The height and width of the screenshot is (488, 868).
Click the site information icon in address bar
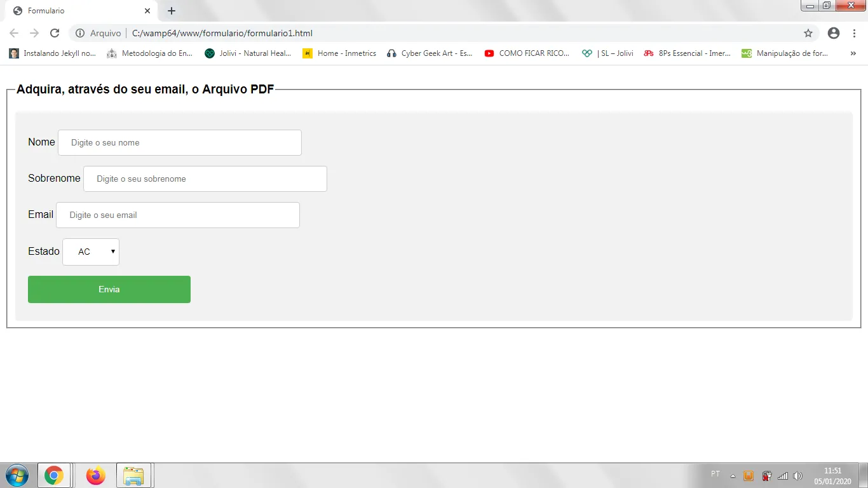(79, 33)
